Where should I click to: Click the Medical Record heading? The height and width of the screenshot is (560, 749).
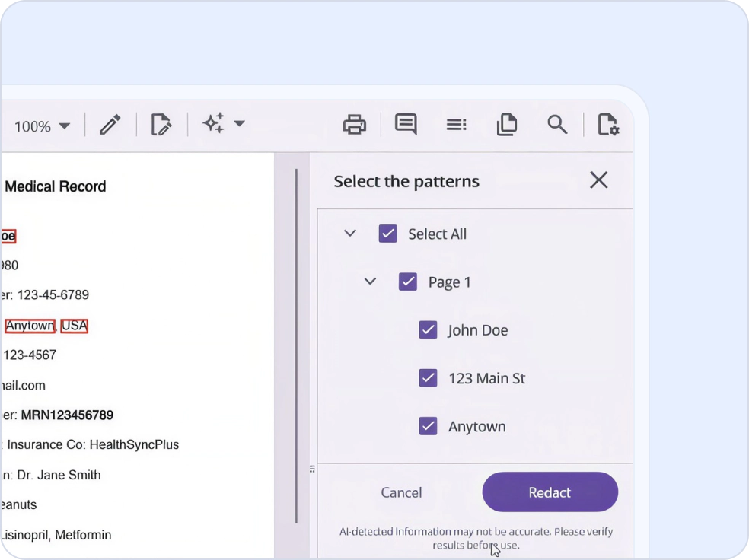click(x=56, y=186)
